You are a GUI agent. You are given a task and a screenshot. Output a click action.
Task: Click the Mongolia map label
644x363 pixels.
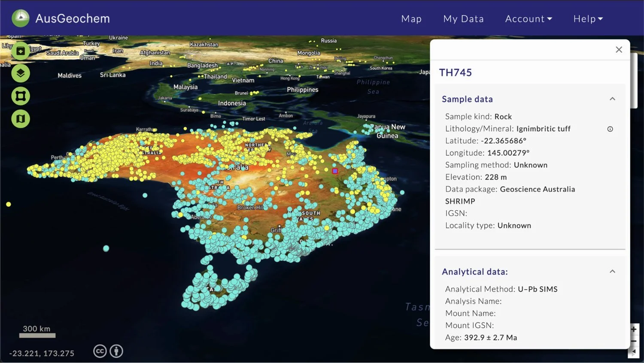coord(309,53)
